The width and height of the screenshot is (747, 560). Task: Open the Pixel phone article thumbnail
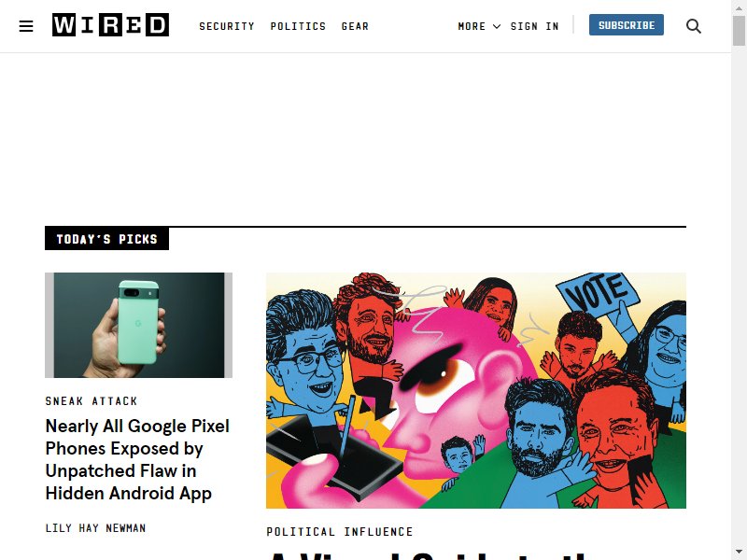pos(138,325)
